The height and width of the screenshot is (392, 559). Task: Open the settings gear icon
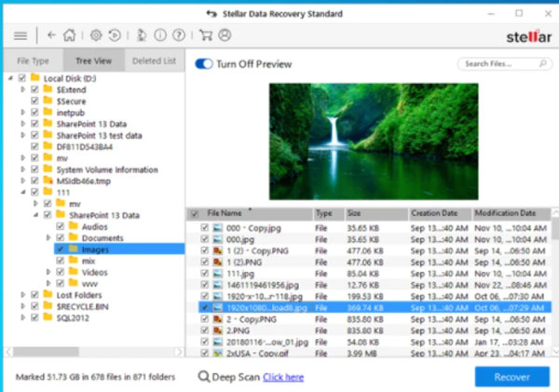coord(96,35)
